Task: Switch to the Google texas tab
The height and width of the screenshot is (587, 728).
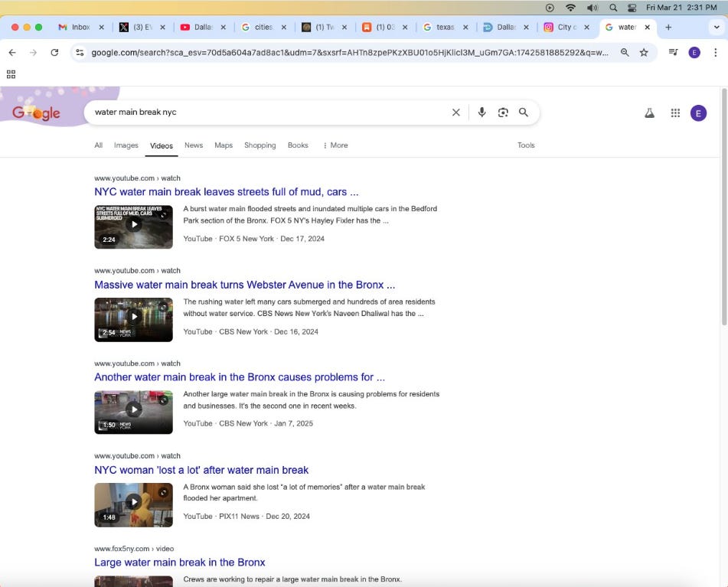Action: 445,28
